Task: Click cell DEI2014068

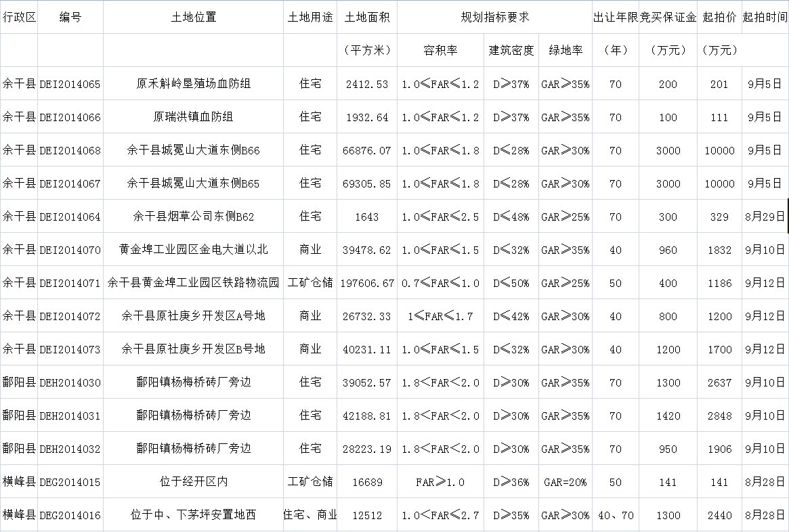Action: pyautogui.click(x=70, y=150)
